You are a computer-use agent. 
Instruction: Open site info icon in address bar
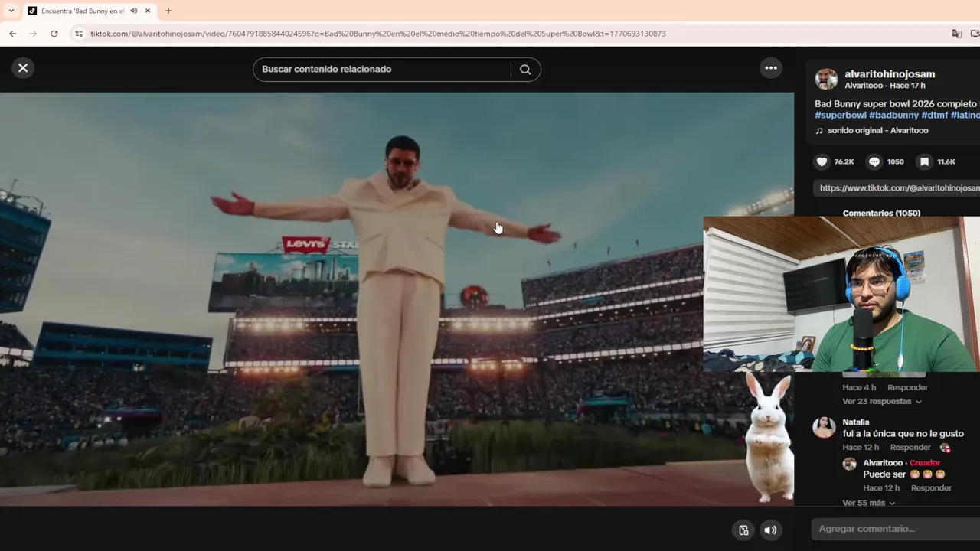[78, 34]
